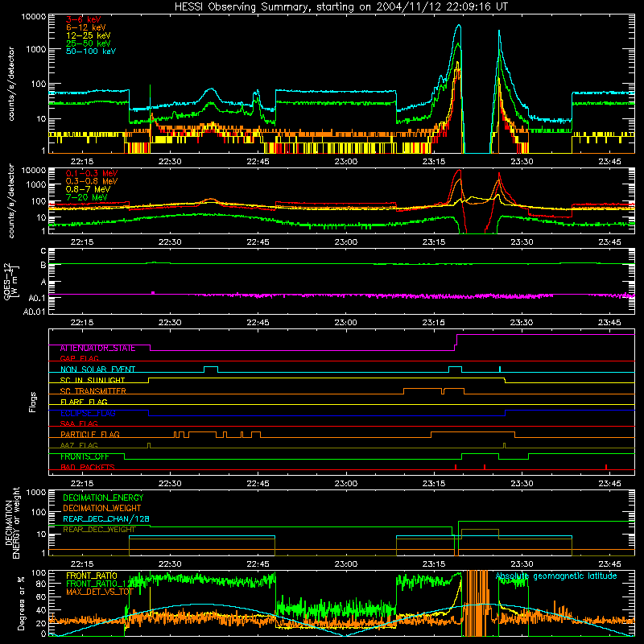Select the SC_IN_SUNLIGHT flag label
This screenshot has width=644, height=644.
[93, 380]
